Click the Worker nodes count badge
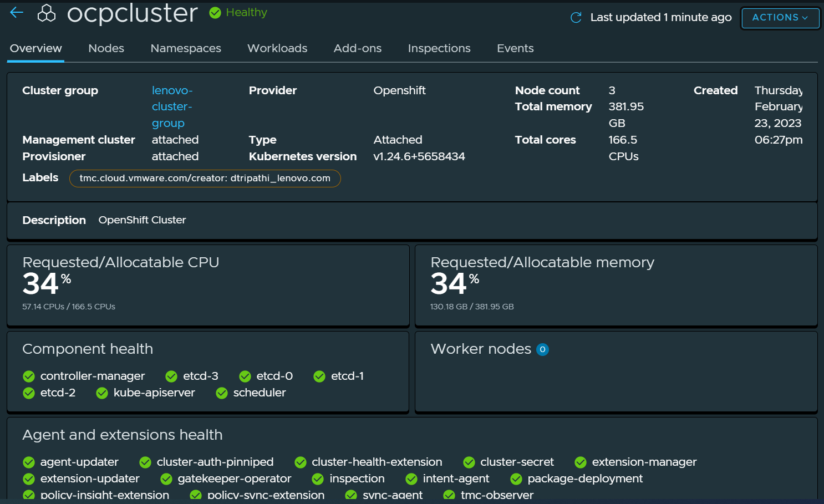Viewport: 824px width, 504px height. point(542,349)
